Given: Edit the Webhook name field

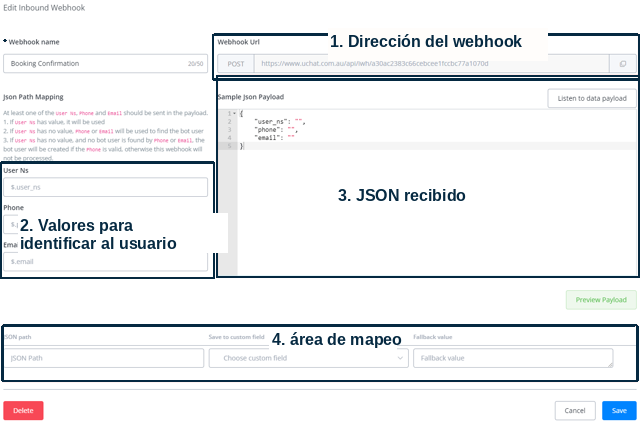Looking at the screenshot, I should [x=105, y=64].
